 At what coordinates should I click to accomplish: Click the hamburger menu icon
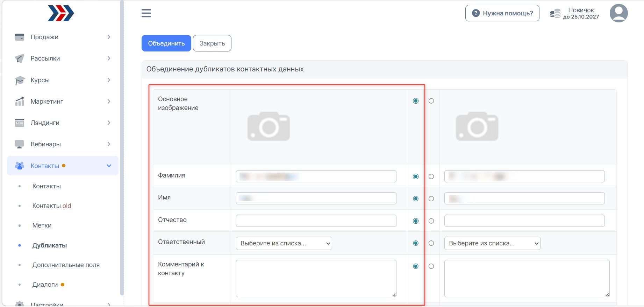click(146, 13)
